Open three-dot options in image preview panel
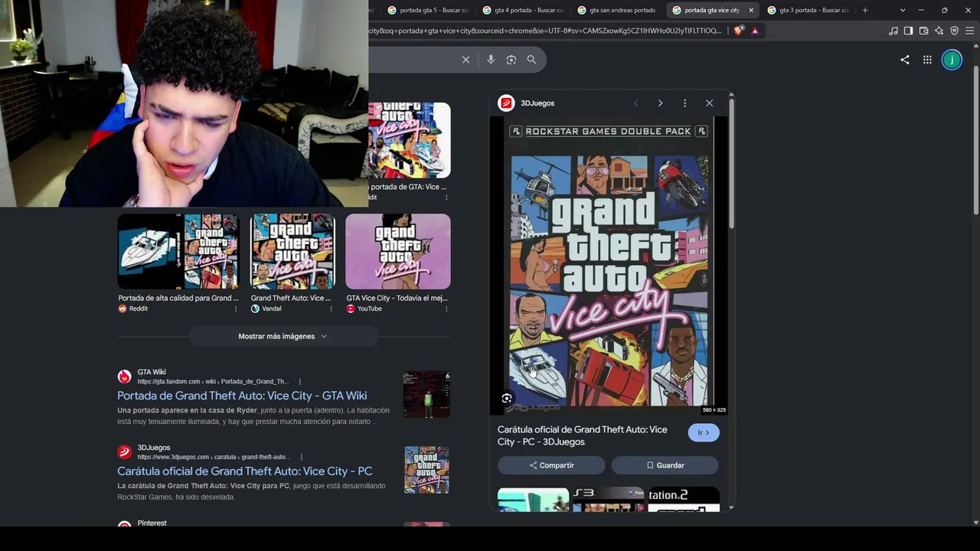 tap(684, 103)
